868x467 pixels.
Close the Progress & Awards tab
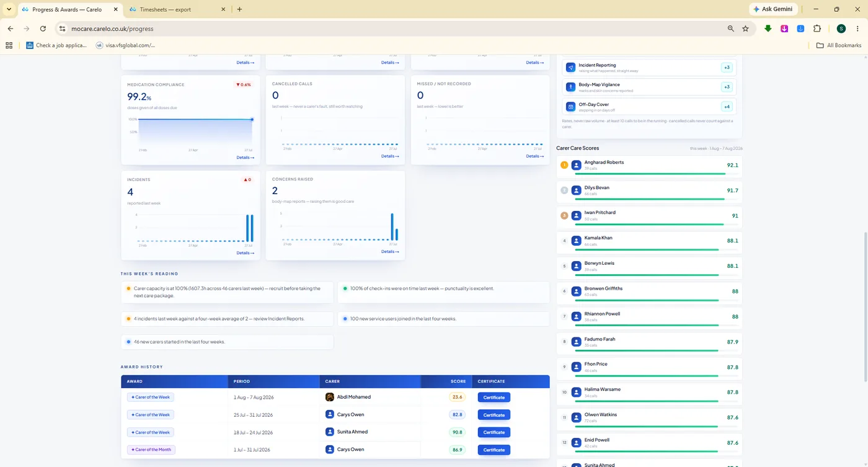click(x=114, y=9)
